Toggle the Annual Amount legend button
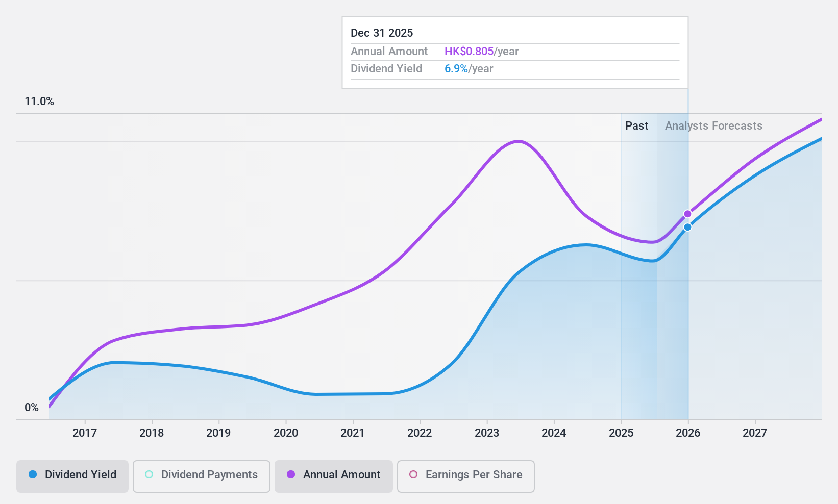Viewport: 838px width, 504px height. pos(333,476)
